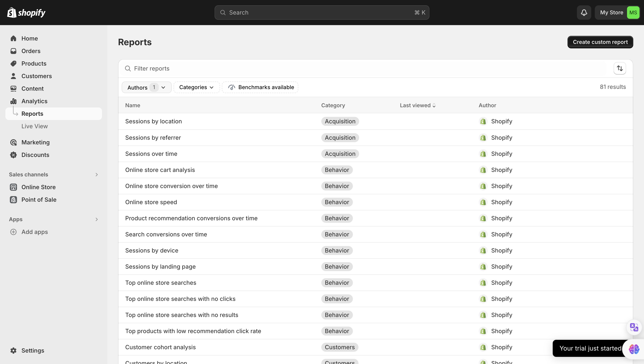The image size is (644, 364).
Task: Expand the Sales channels section chevron
Action: click(x=97, y=174)
